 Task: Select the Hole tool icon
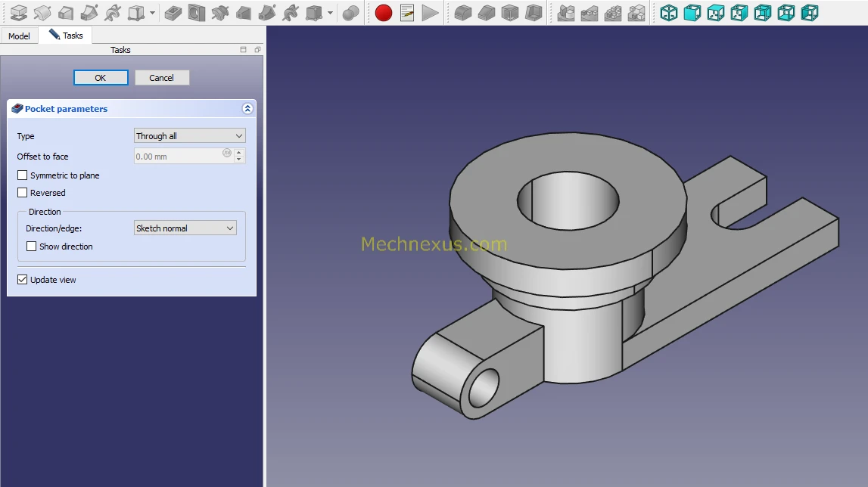(197, 13)
